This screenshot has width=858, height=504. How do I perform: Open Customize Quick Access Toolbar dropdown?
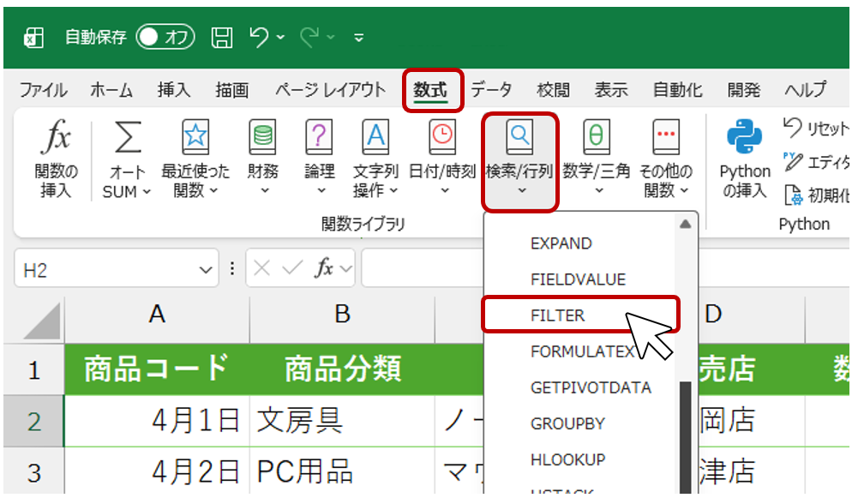click(x=359, y=38)
